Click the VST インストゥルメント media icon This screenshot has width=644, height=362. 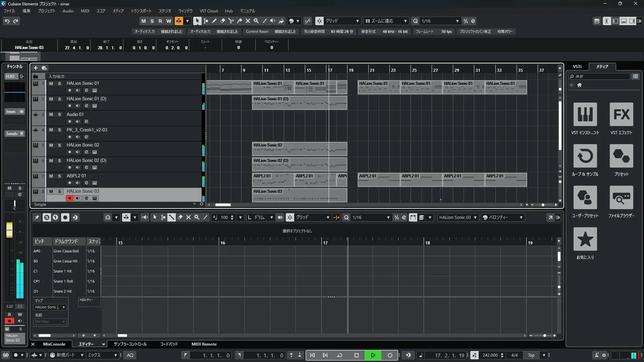[585, 114]
